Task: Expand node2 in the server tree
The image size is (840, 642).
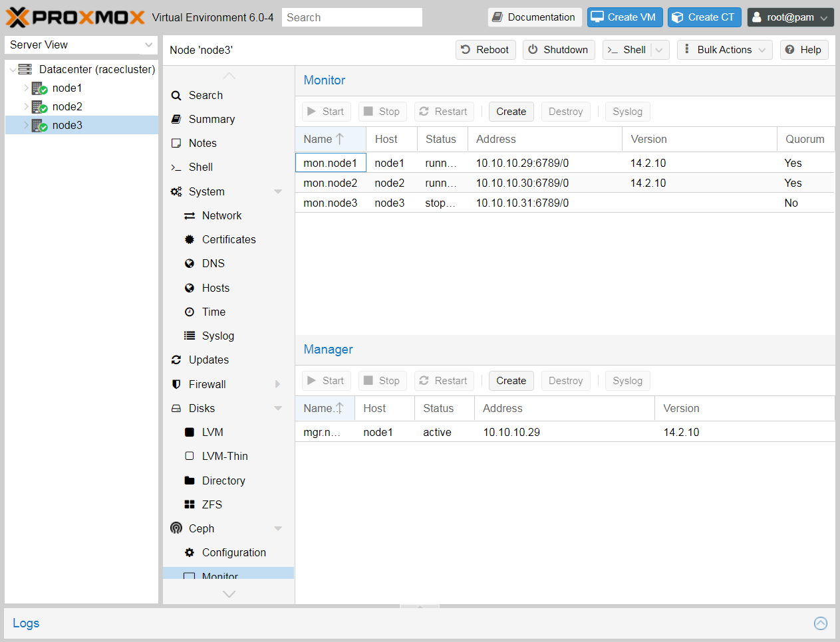Action: coord(27,107)
